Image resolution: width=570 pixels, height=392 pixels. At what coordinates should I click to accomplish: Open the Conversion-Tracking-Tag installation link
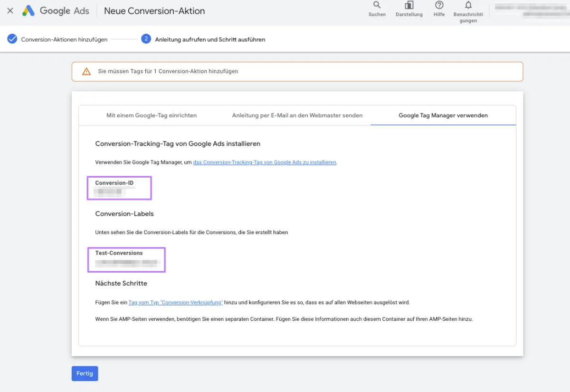[264, 162]
